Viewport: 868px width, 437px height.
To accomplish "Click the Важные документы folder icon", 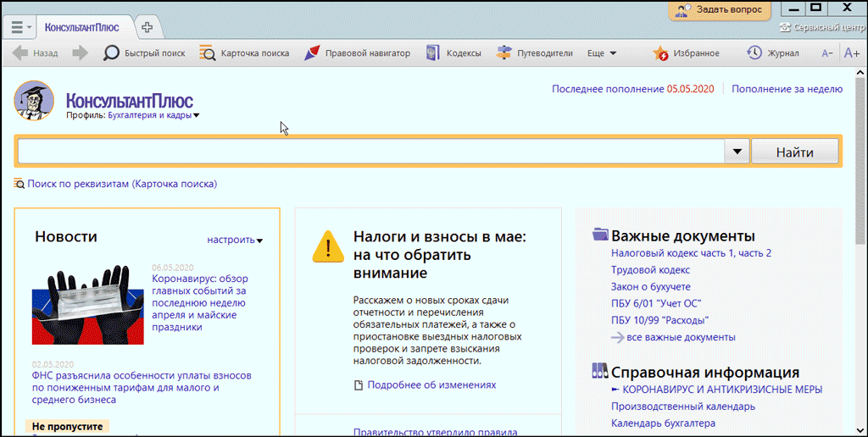I will (600, 235).
